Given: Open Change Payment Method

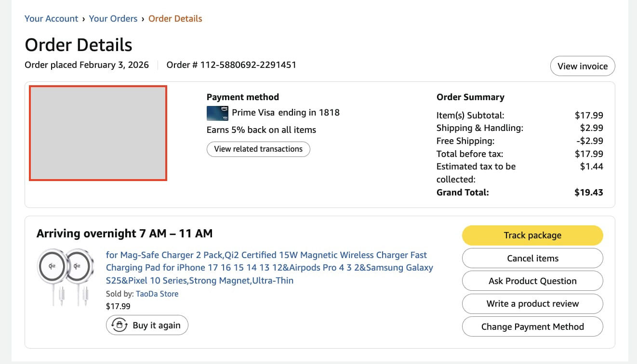Looking at the screenshot, I should 532,326.
